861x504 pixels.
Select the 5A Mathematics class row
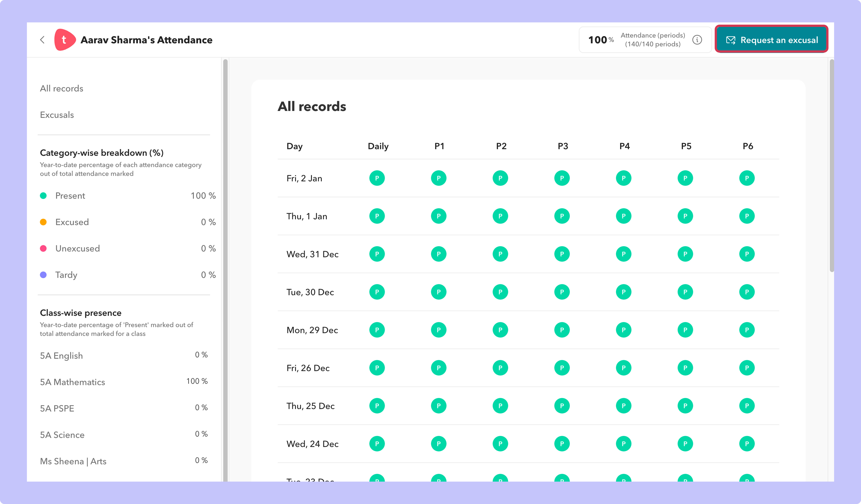point(124,382)
